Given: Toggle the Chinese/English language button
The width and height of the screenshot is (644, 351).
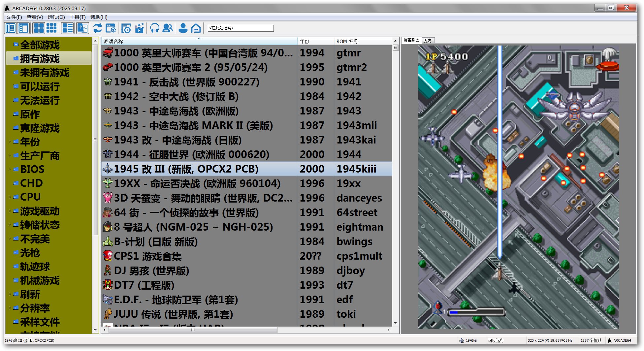Looking at the screenshot, I should pos(82,28).
